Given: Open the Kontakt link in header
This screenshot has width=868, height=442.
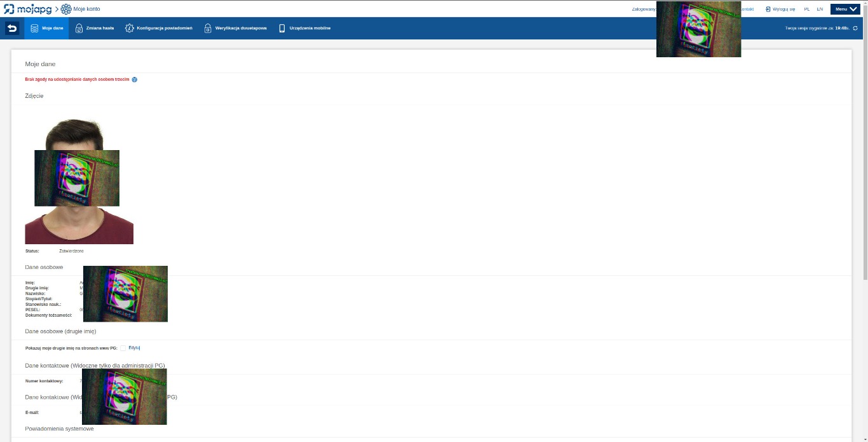Looking at the screenshot, I should click(747, 10).
